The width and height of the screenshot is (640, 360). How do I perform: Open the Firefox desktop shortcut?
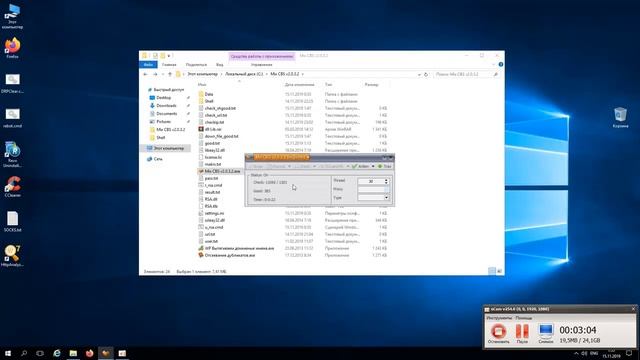[13, 48]
